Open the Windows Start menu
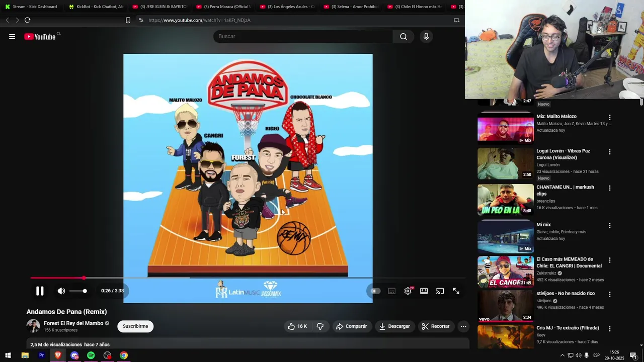The height and width of the screenshot is (362, 644). tap(8, 355)
